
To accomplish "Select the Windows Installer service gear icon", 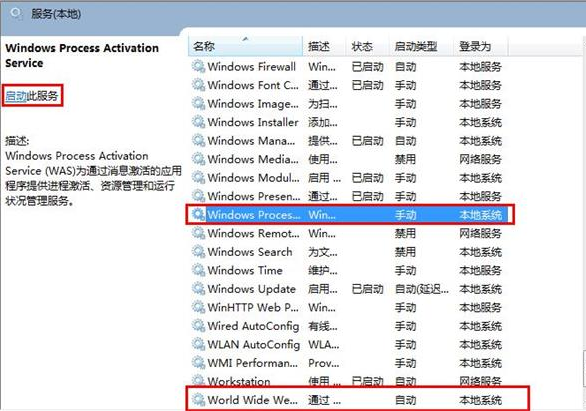I will 198,122.
